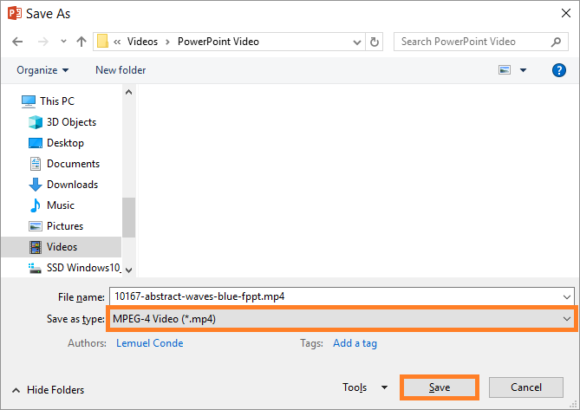Click the navigation pane scrollbar down arrow

point(129,270)
